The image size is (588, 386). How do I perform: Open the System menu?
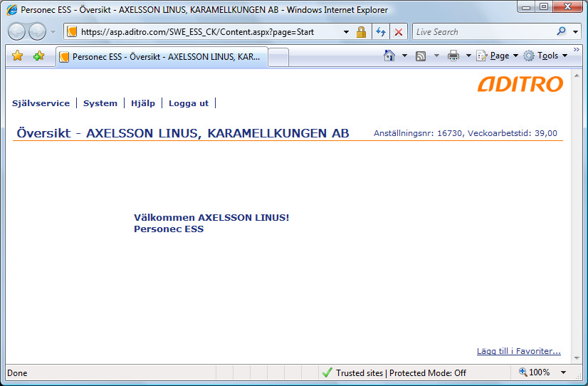100,103
